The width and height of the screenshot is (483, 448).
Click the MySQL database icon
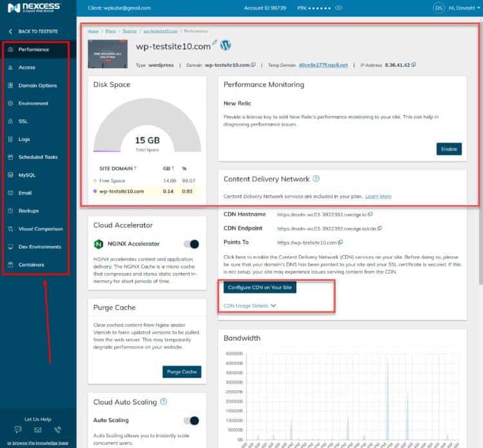tap(10, 175)
